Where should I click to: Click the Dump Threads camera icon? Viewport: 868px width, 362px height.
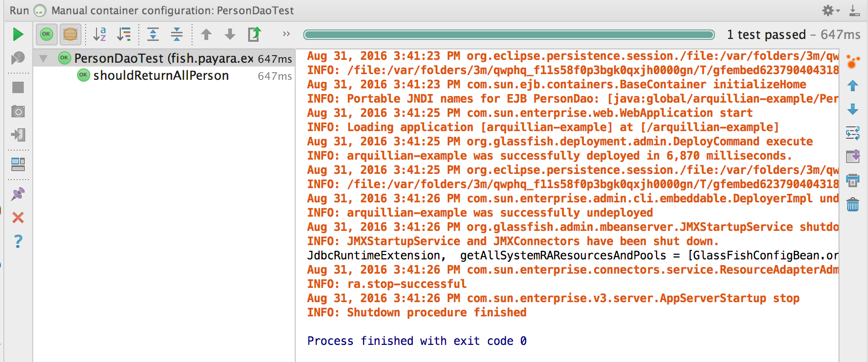tap(18, 112)
